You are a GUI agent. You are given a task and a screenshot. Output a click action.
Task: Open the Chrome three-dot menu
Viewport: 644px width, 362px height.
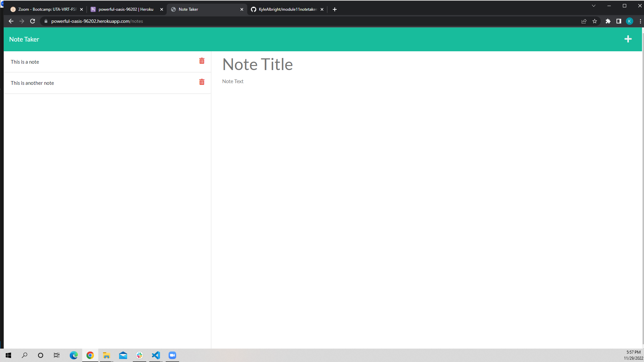click(x=640, y=21)
